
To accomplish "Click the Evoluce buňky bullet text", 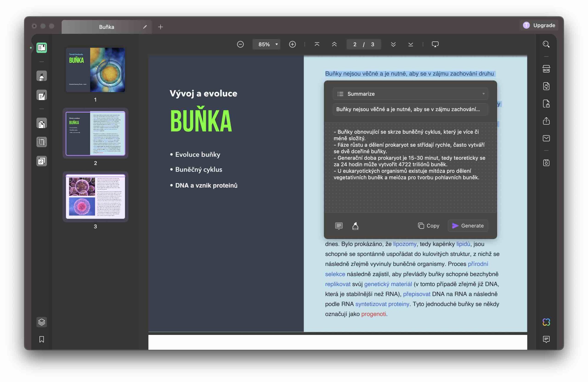I will (198, 154).
